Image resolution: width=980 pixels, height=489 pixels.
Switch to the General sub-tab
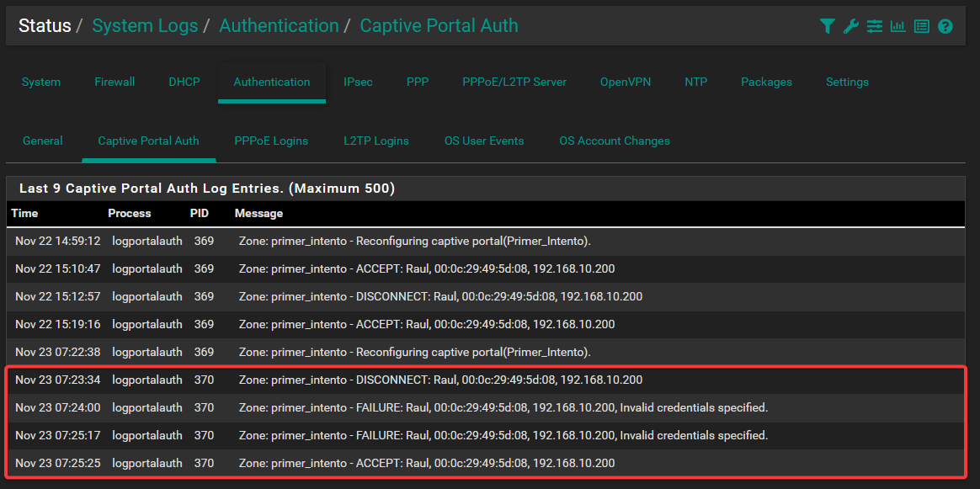pos(43,141)
